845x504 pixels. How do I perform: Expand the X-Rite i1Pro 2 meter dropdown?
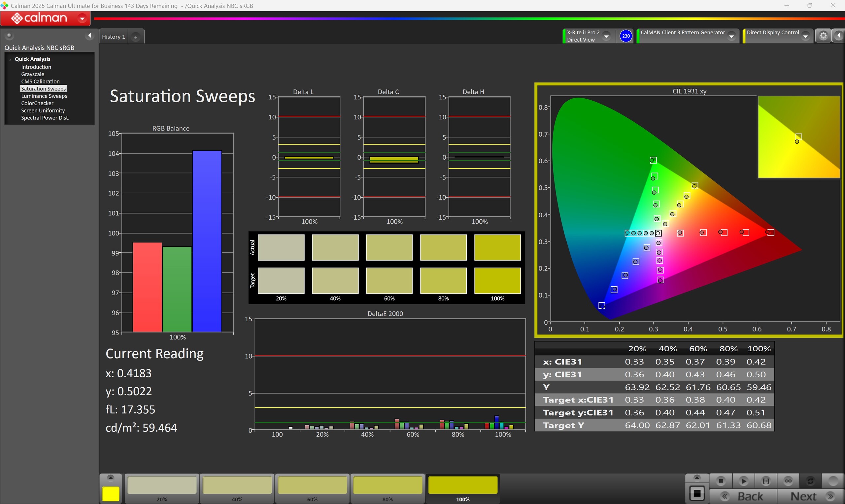click(x=606, y=36)
